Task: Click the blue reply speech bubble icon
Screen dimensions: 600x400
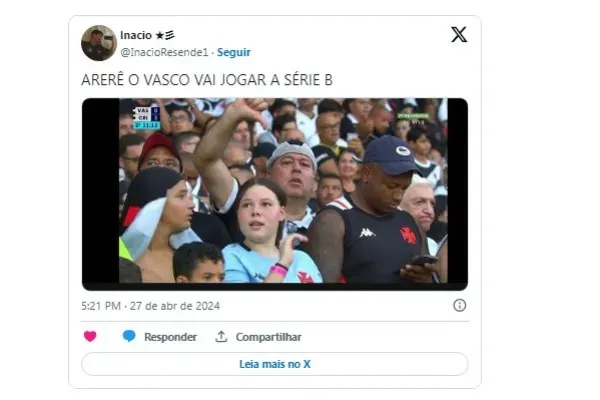Action: click(x=129, y=336)
